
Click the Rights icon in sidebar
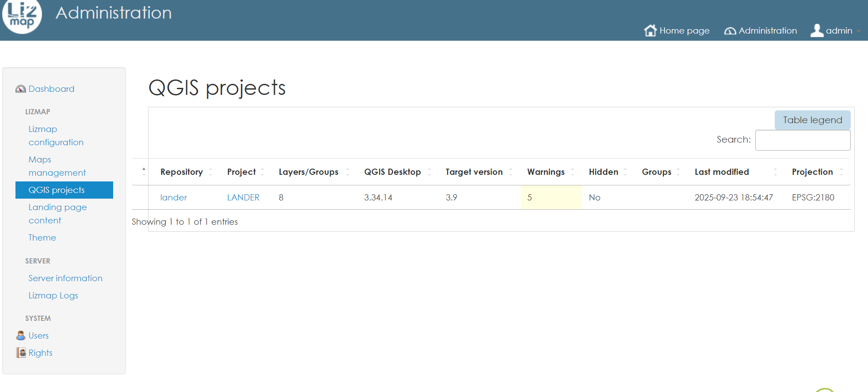click(21, 353)
